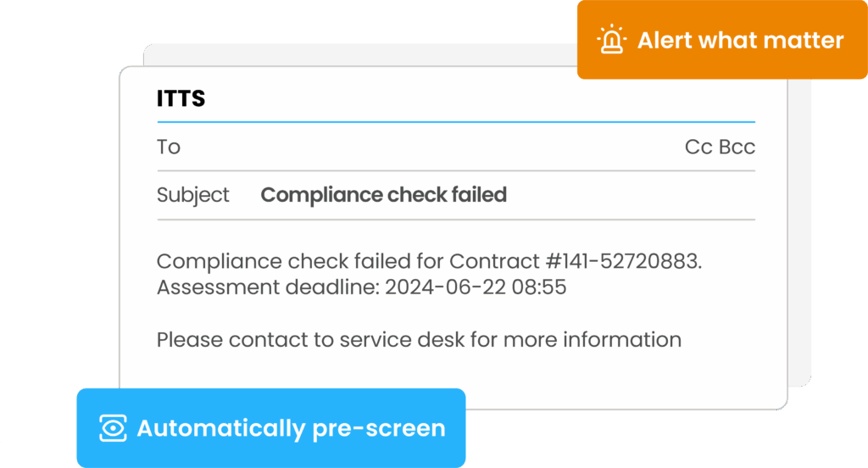Open the Cc recipient option
Image resolution: width=868 pixels, height=468 pixels.
point(698,147)
